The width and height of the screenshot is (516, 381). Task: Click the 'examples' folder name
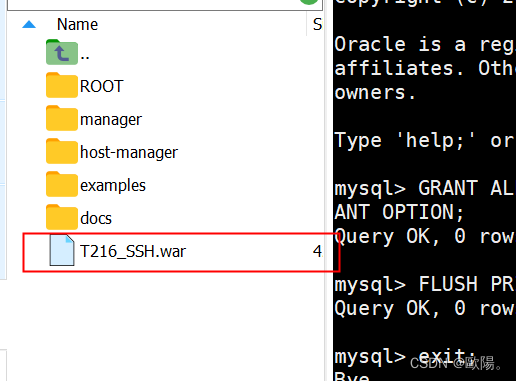[x=113, y=185]
